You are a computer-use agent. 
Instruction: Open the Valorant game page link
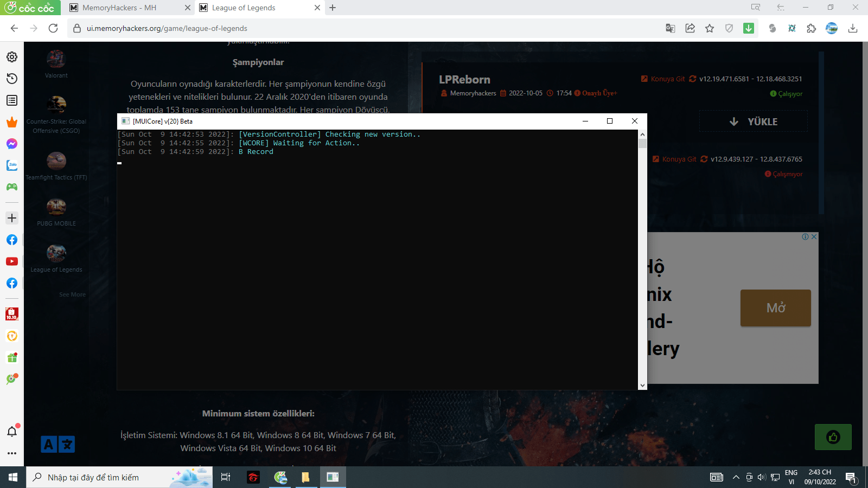click(56, 64)
